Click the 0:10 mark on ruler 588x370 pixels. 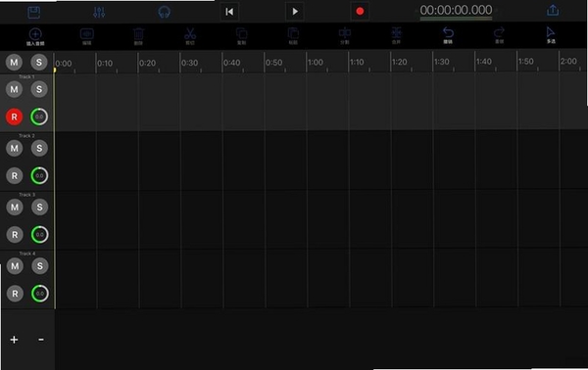pos(105,64)
